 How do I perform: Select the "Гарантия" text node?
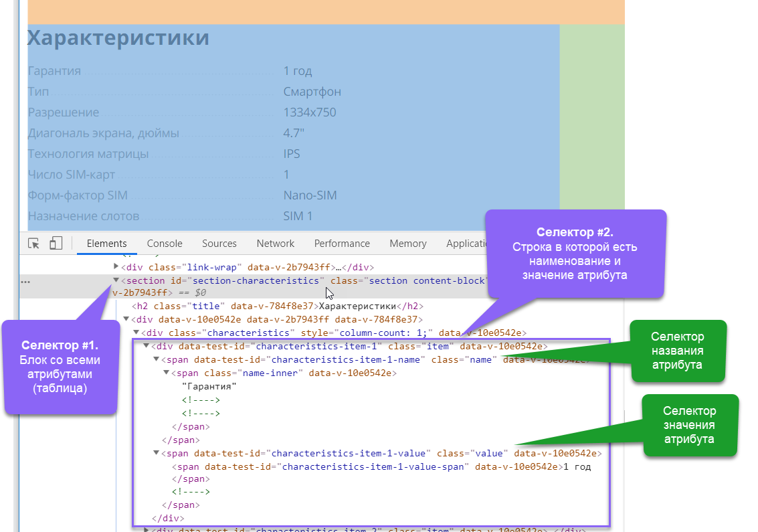coord(209,386)
